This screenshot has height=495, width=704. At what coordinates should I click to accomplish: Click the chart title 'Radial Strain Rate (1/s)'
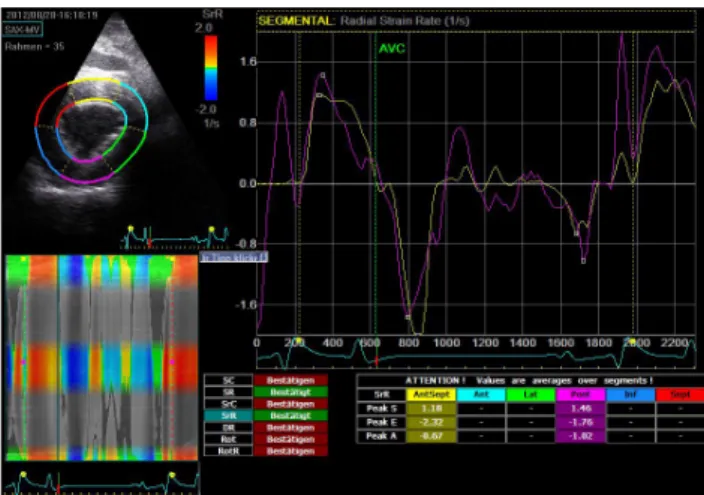click(405, 21)
